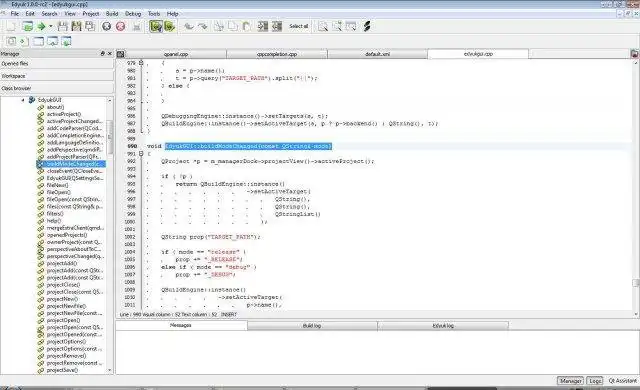Image resolution: width=640 pixels, height=390 pixels.
Task: Select activeProject() in class browser
Action: tap(64, 114)
